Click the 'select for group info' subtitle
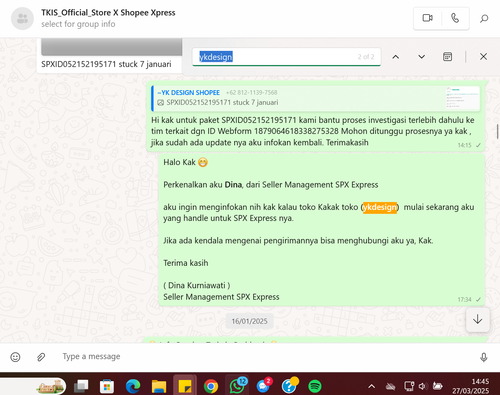The width and height of the screenshot is (500, 395). (x=78, y=24)
